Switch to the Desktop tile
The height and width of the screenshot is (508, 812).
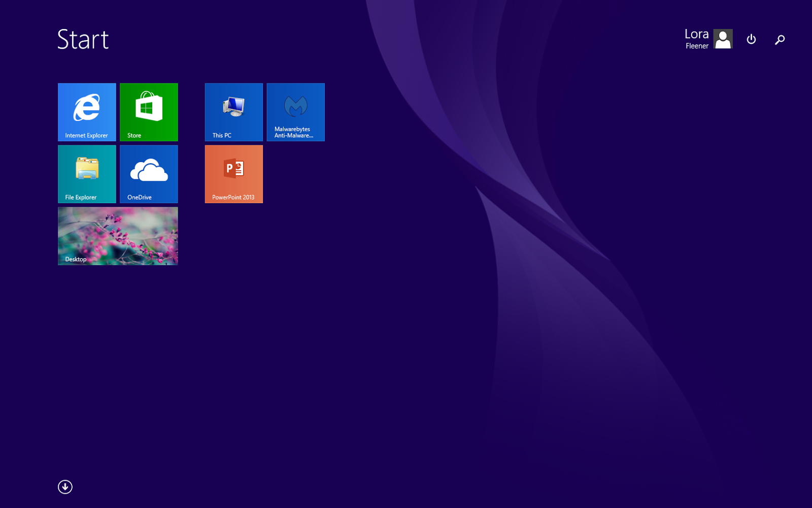118,236
